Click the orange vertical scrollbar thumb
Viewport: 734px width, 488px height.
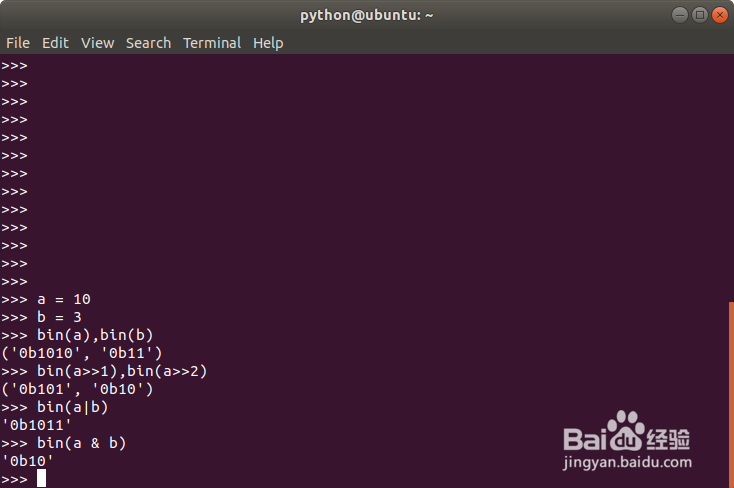(x=730, y=394)
